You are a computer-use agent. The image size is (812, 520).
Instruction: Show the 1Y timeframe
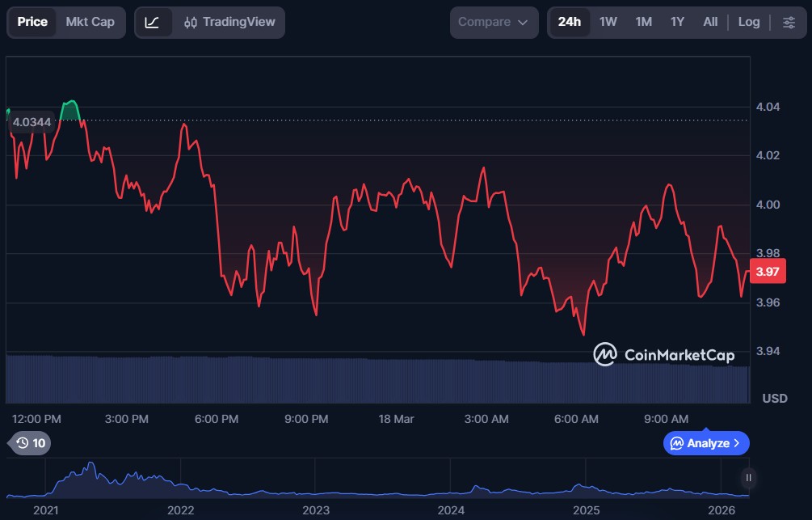(x=677, y=22)
